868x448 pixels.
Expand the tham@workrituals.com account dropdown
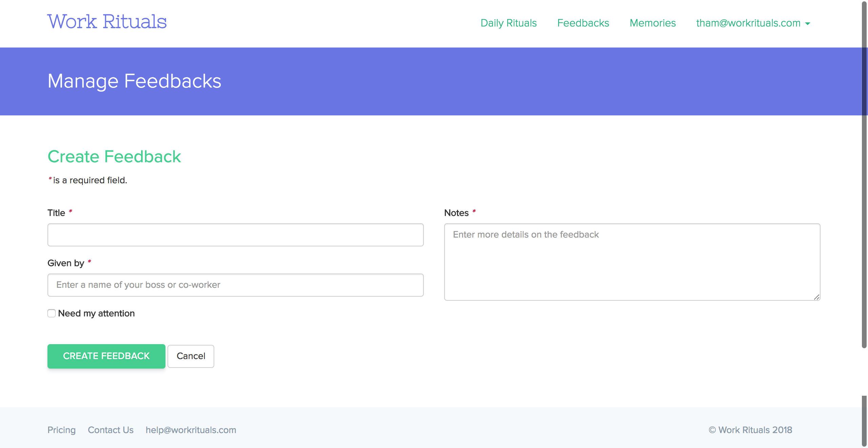[748, 23]
